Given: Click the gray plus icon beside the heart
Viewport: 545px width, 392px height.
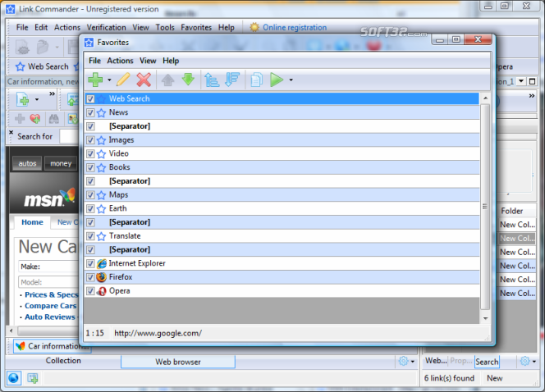Looking at the screenshot, I should tap(20, 119).
